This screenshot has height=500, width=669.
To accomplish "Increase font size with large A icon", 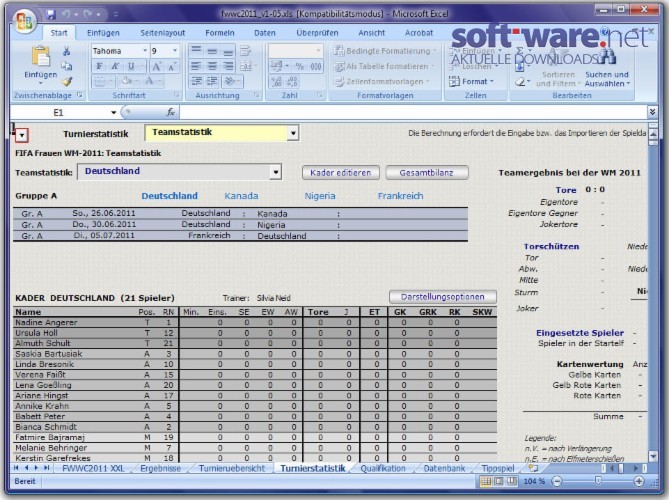I will pos(156,67).
